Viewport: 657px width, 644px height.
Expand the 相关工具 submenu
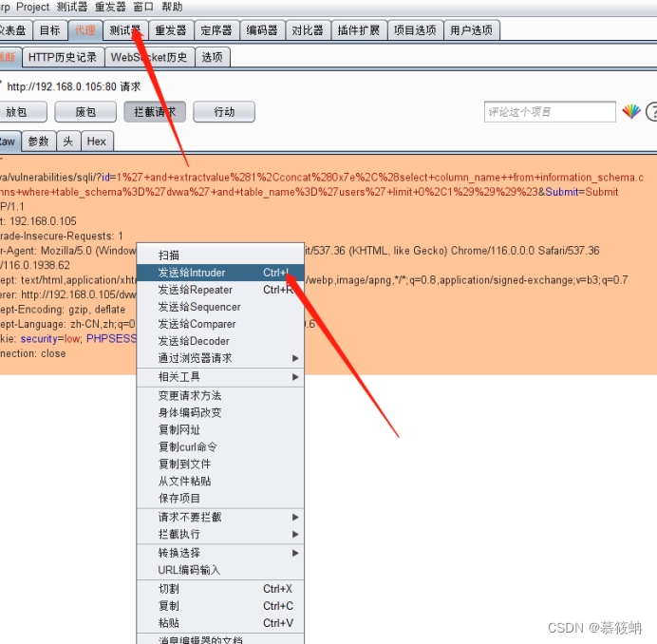[220, 377]
